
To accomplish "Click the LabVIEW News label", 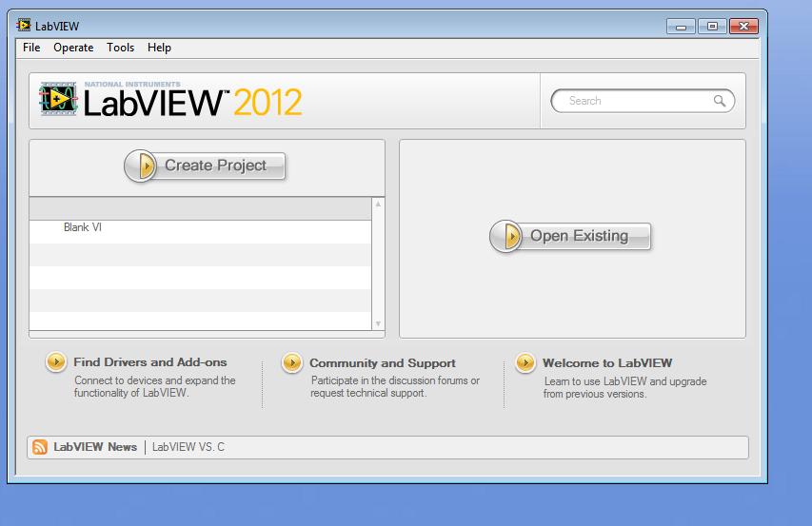I will click(x=95, y=447).
